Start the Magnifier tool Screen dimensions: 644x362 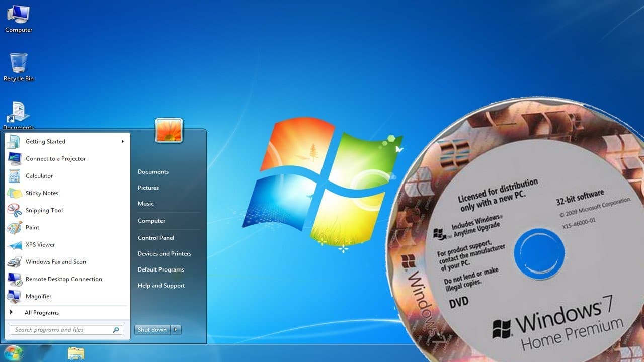pos(37,296)
